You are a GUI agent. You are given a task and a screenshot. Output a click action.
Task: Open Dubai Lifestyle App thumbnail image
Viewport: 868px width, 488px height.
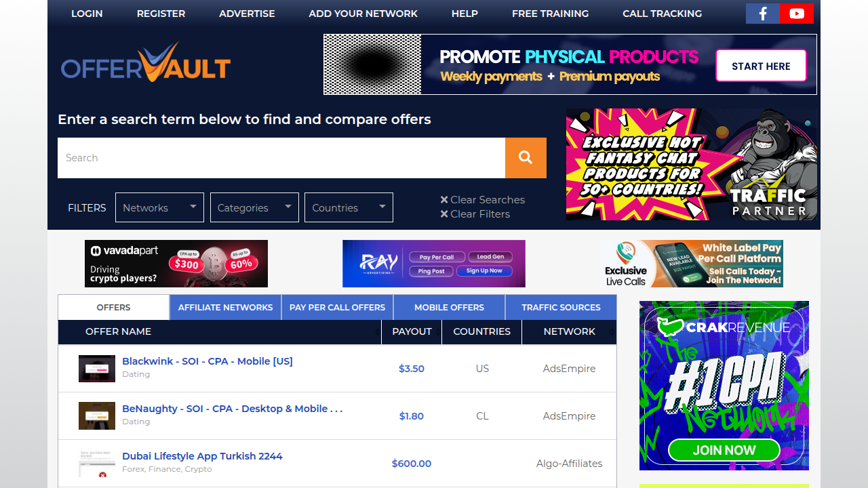(97, 464)
